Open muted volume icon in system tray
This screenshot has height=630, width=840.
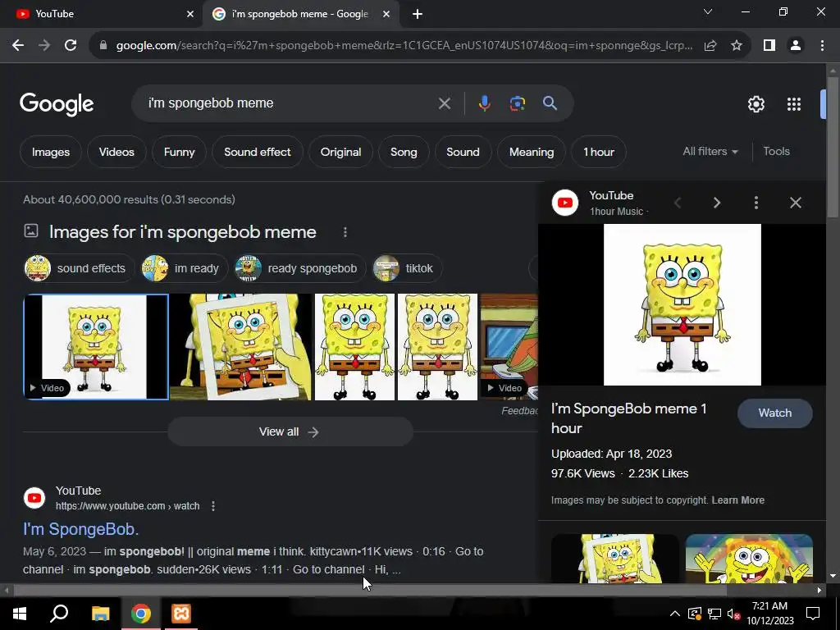pyautogui.click(x=733, y=614)
